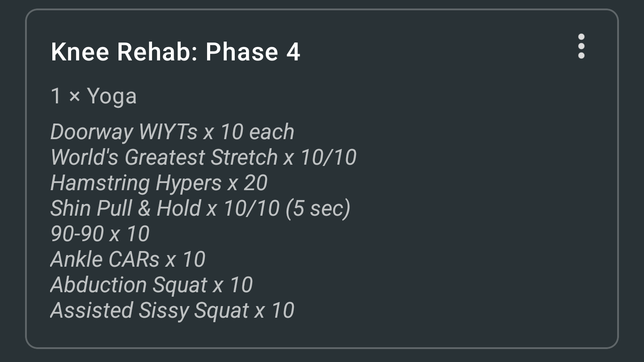Image resolution: width=644 pixels, height=362 pixels.
Task: Tap the Abduction Squat x 10 line
Action: (152, 285)
